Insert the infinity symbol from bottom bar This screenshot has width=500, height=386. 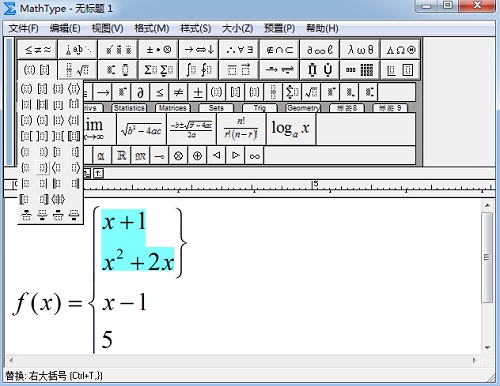tap(254, 156)
